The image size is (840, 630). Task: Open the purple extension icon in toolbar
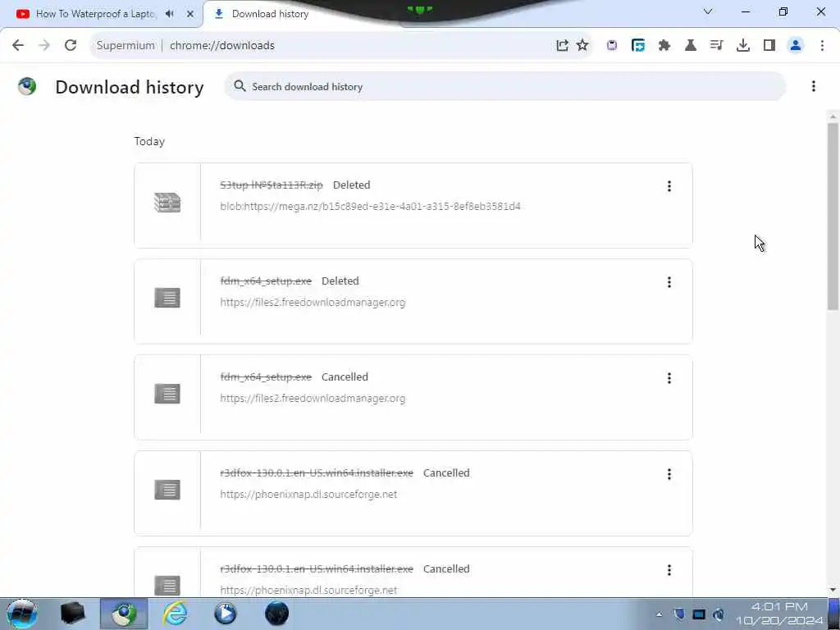(612, 46)
